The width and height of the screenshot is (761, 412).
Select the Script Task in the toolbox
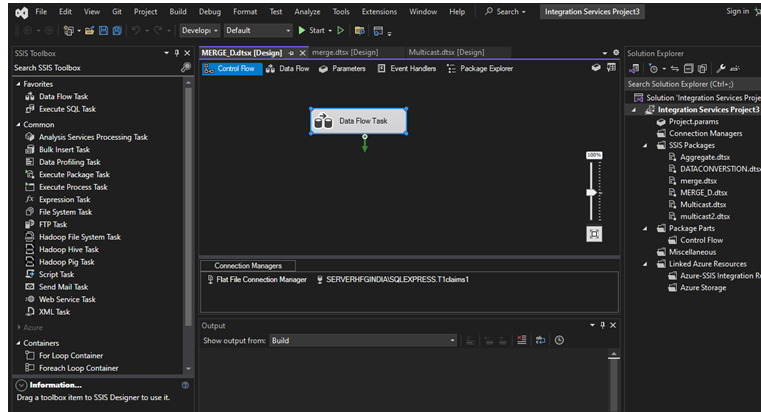tap(56, 274)
